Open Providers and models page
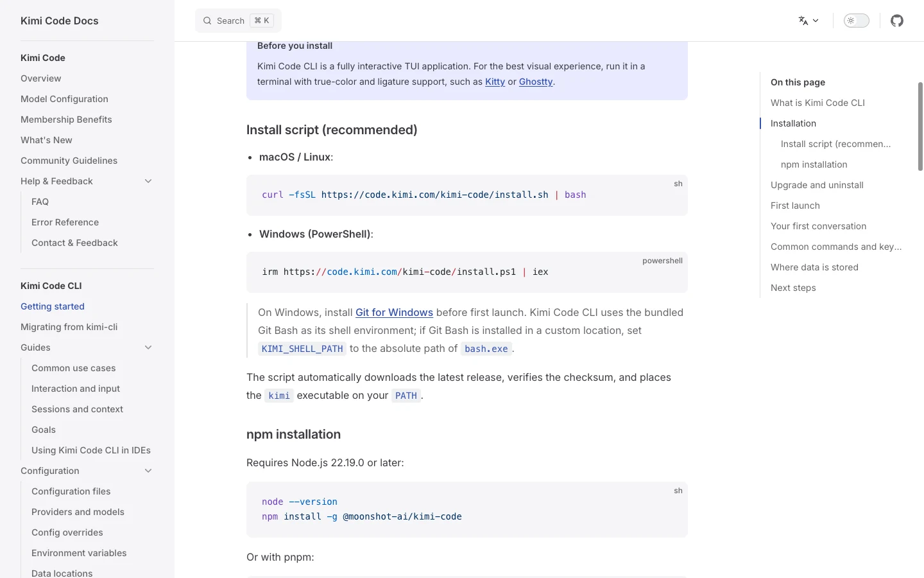The width and height of the screenshot is (924, 578). point(78,512)
